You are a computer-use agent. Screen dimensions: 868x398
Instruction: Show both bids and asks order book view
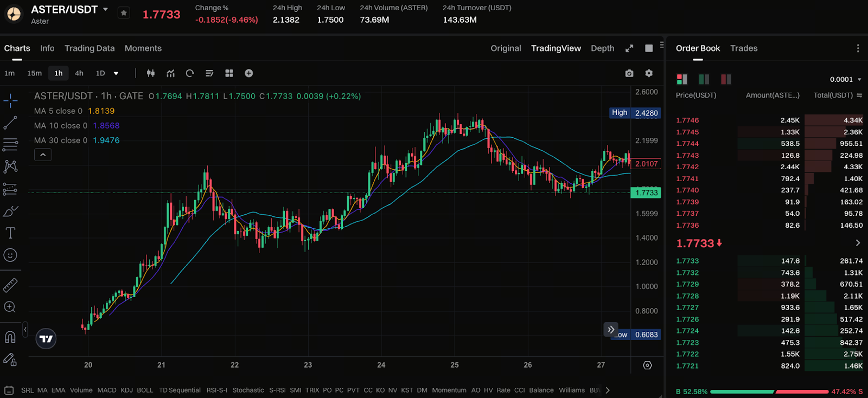[x=682, y=79]
